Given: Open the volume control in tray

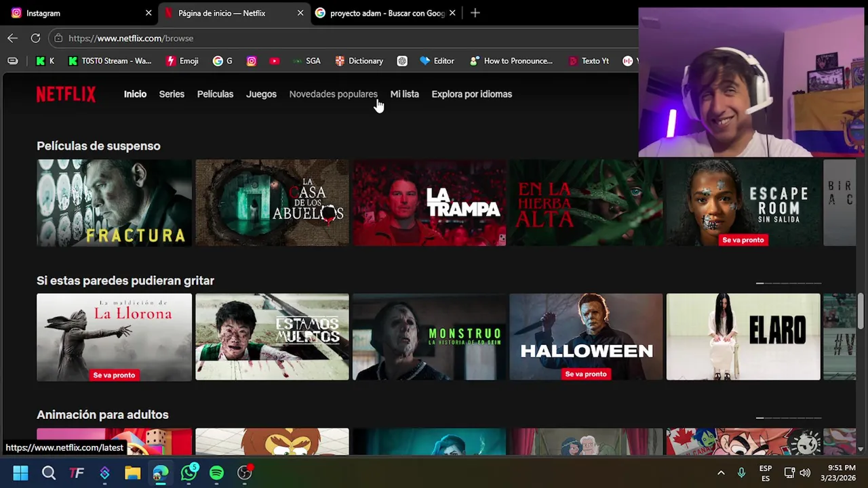Looking at the screenshot, I should [805, 472].
